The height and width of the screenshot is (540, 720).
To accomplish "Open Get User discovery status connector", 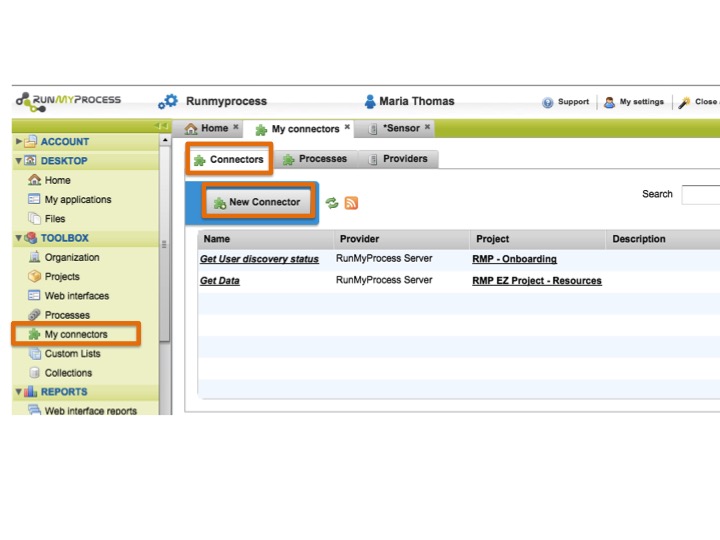I will (259, 259).
